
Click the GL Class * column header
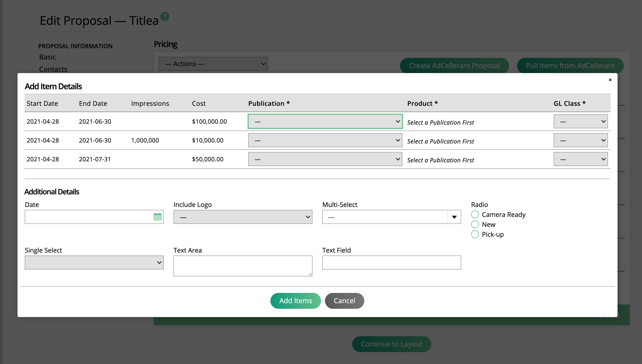point(570,103)
